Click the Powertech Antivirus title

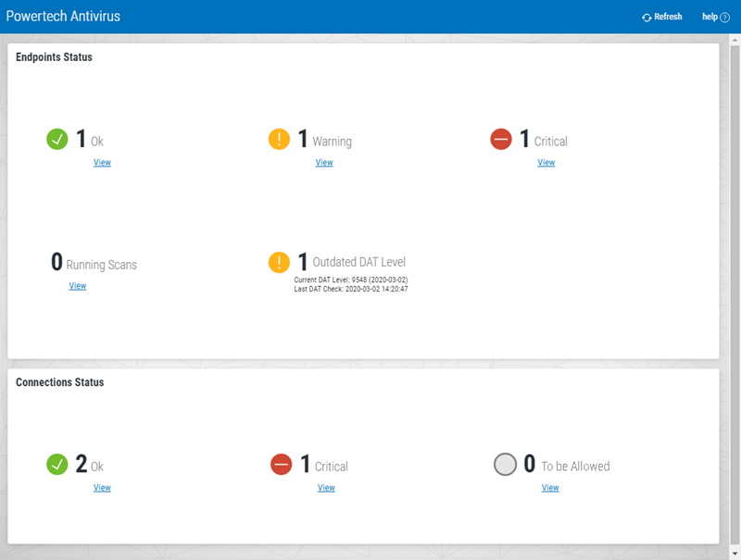pyautogui.click(x=63, y=16)
